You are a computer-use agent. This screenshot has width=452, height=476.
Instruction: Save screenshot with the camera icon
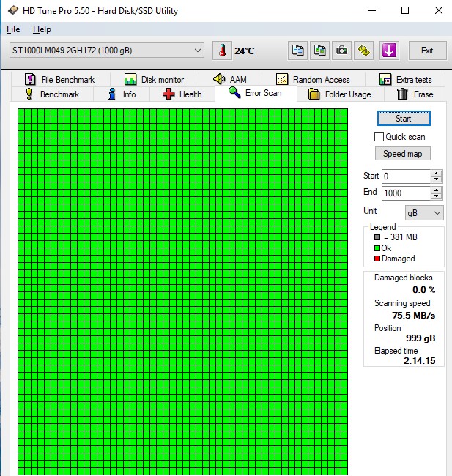click(341, 51)
